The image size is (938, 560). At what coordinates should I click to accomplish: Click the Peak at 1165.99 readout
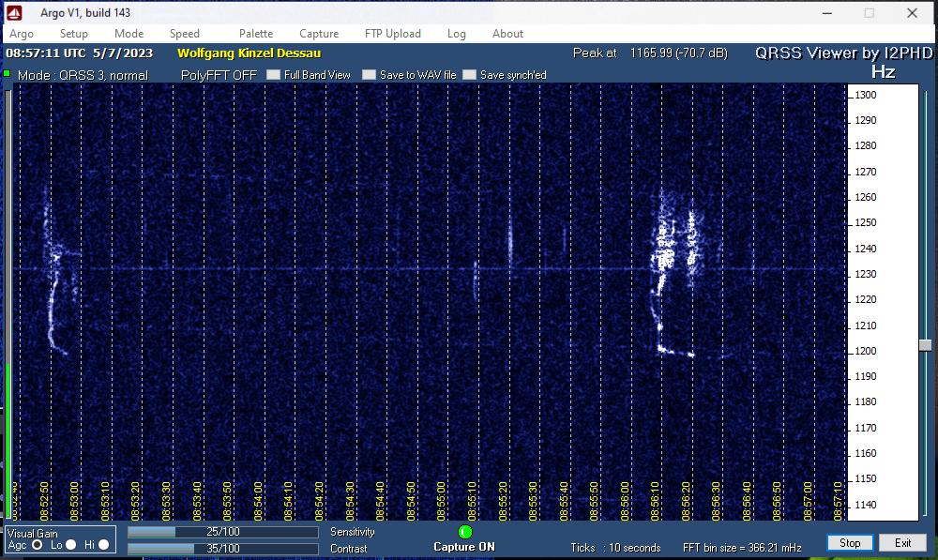pyautogui.click(x=650, y=53)
